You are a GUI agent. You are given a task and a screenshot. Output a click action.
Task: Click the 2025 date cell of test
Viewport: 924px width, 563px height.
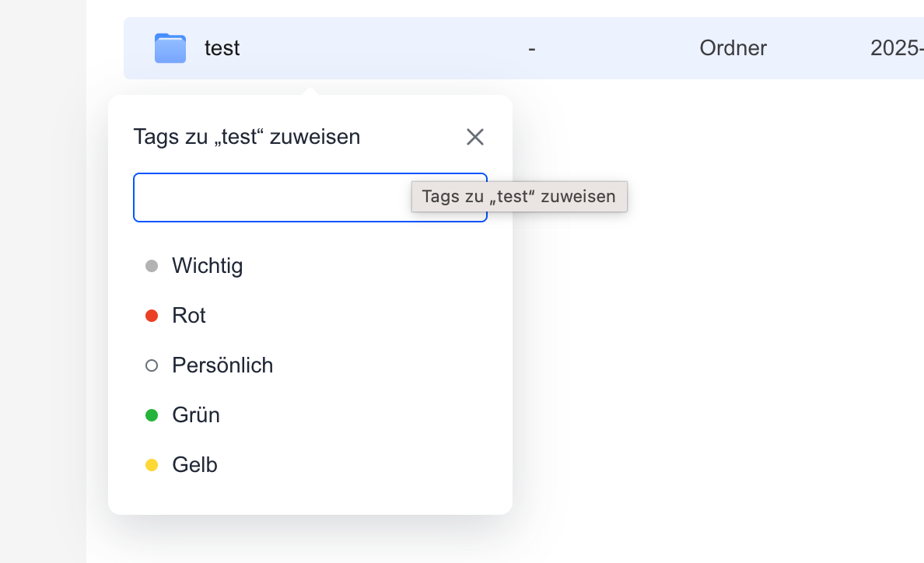897,48
